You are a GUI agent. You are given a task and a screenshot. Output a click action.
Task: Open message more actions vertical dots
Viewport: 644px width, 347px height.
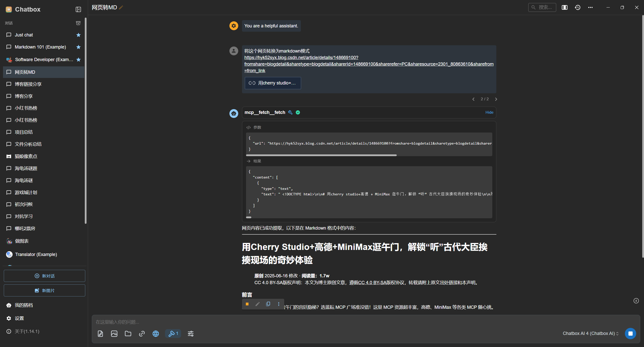(278, 304)
